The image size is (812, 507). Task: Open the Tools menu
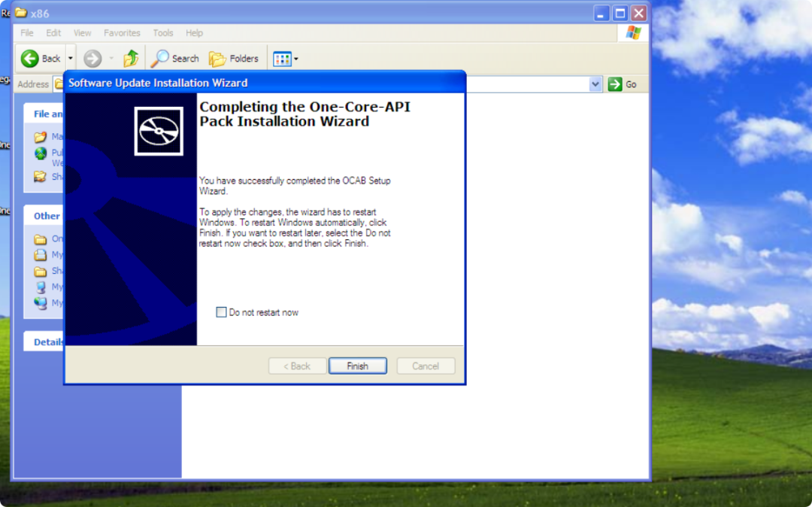(163, 33)
